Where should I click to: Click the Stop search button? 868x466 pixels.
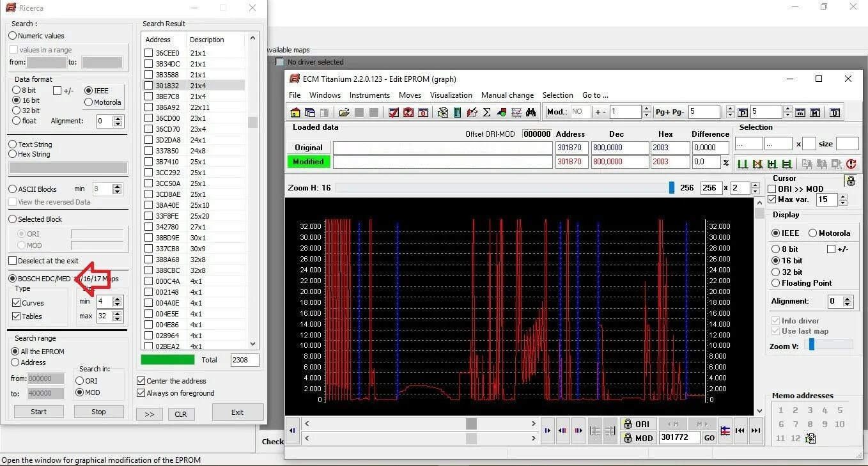tap(98, 412)
